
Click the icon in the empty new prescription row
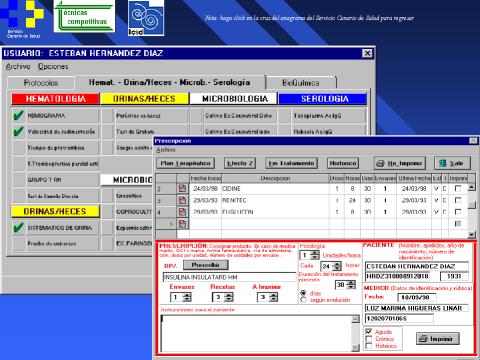point(182,224)
